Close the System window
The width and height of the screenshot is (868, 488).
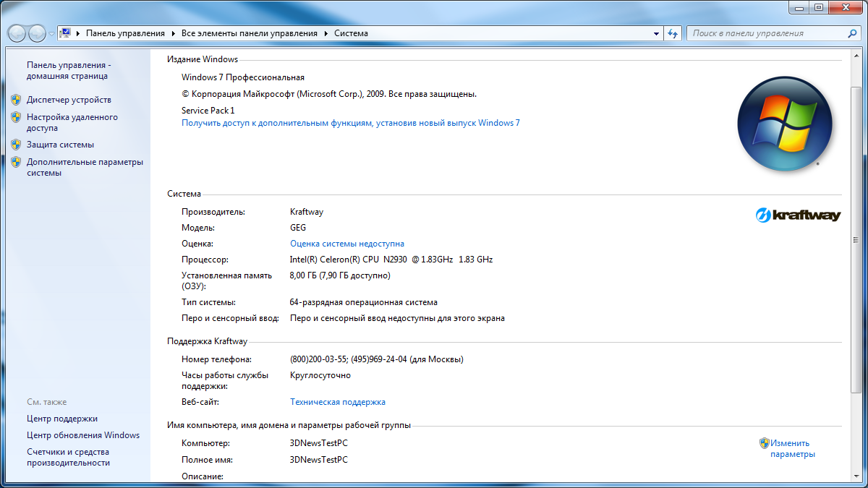coord(846,7)
